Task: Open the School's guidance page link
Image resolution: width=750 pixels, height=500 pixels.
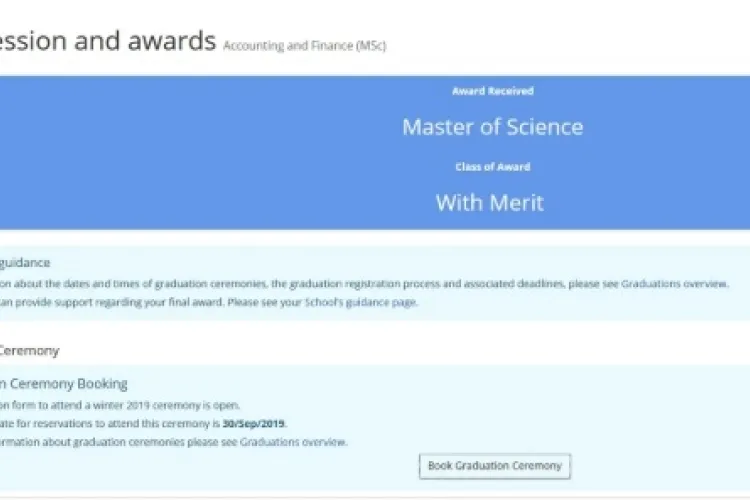Action: pyautogui.click(x=361, y=302)
